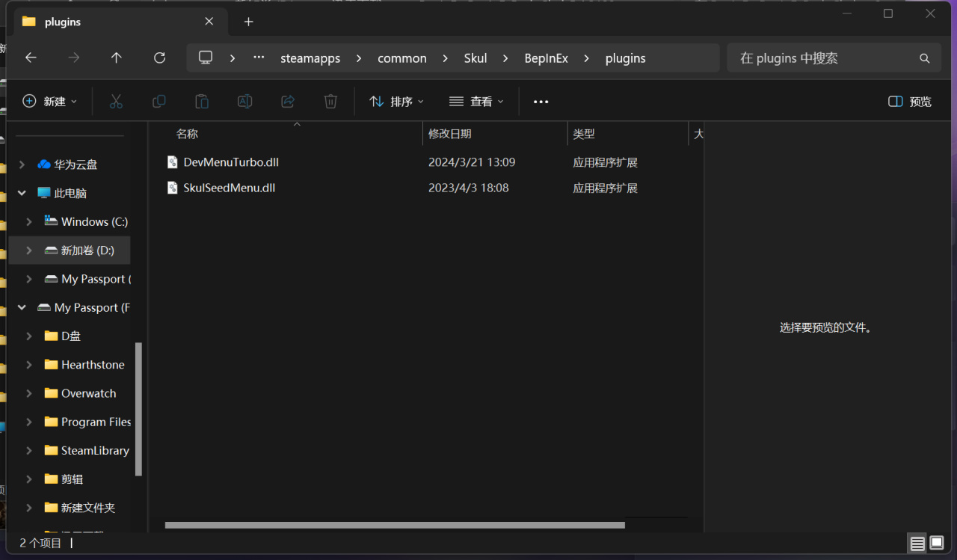This screenshot has width=957, height=560.
Task: Expand the Overwatch folder node
Action: pos(29,393)
